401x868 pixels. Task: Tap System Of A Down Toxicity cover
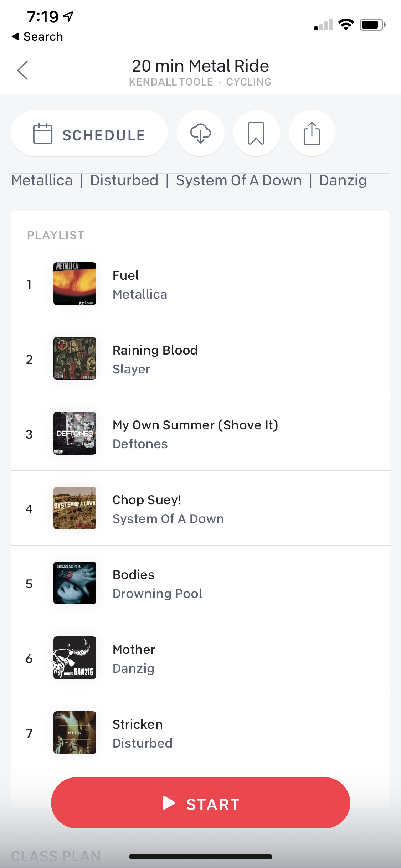pos(75,508)
